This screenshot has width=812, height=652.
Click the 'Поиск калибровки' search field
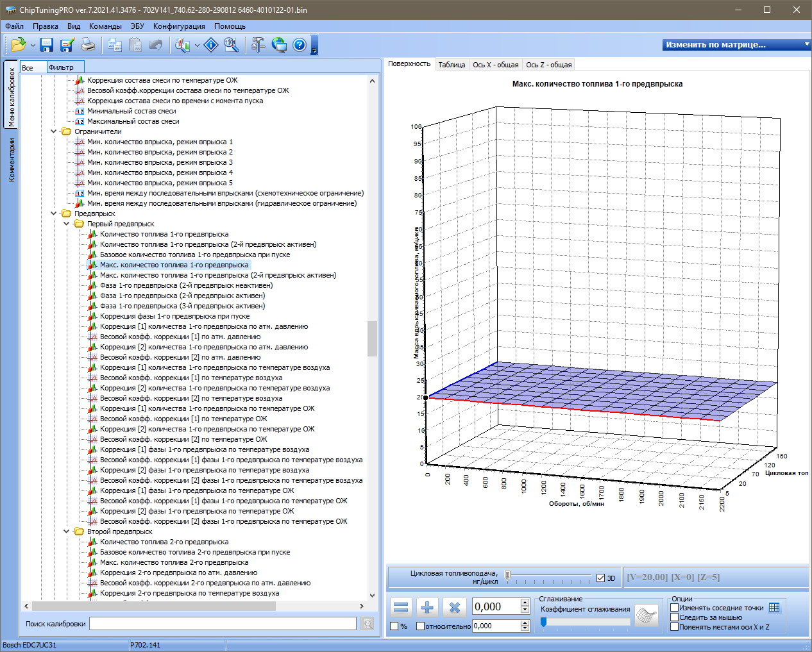[223, 624]
